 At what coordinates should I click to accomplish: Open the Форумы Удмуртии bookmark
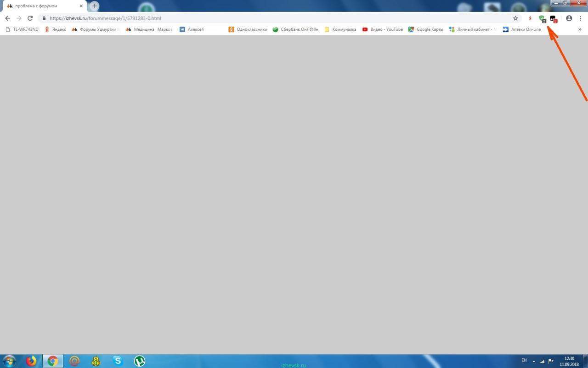tap(96, 29)
